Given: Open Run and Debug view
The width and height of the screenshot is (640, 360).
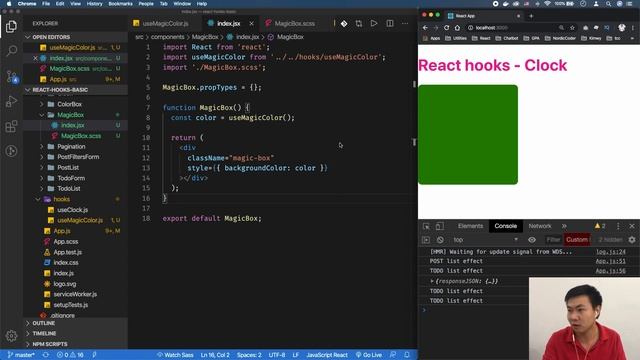Looking at the screenshot, I should tap(11, 101).
